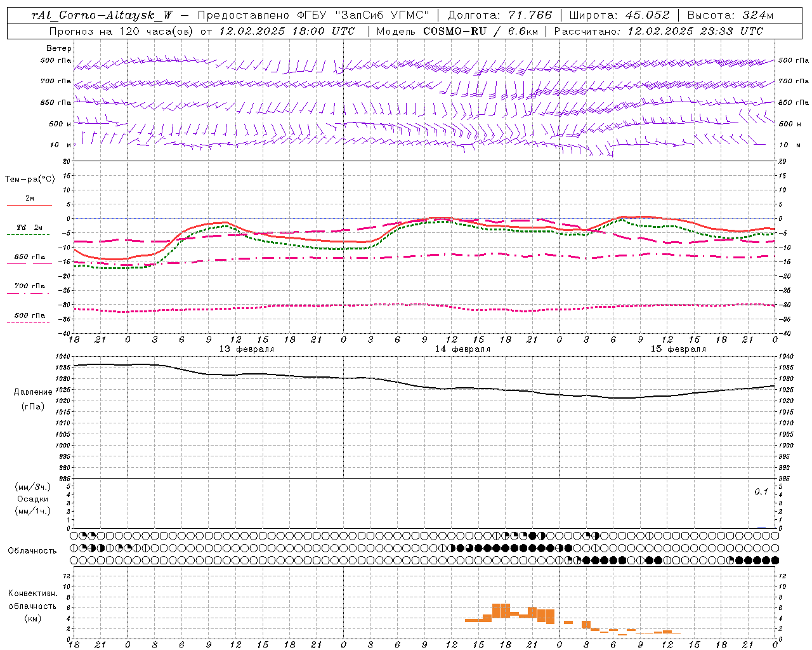The width and height of the screenshot is (812, 650).
Task: Click the '2м' temperature legend entry
Action: [x=30, y=198]
